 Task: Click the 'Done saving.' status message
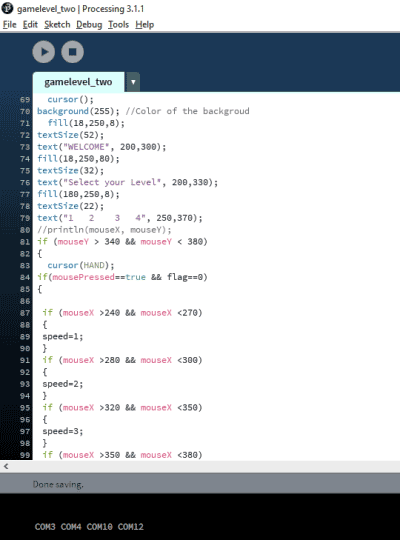click(58, 485)
